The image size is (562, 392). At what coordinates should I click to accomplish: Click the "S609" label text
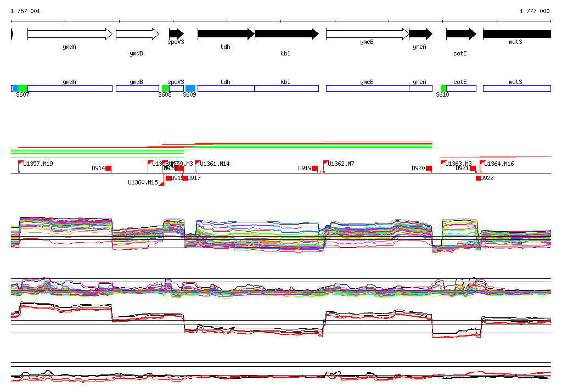coord(189,94)
